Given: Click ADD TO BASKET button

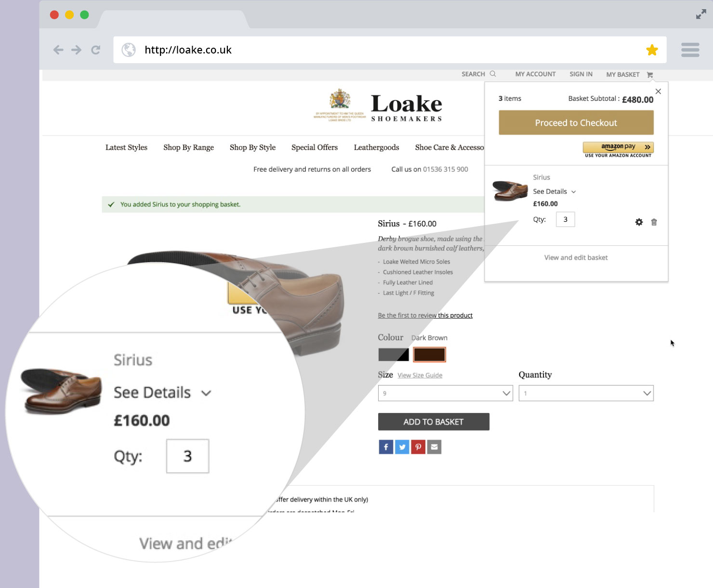Looking at the screenshot, I should coord(434,422).
